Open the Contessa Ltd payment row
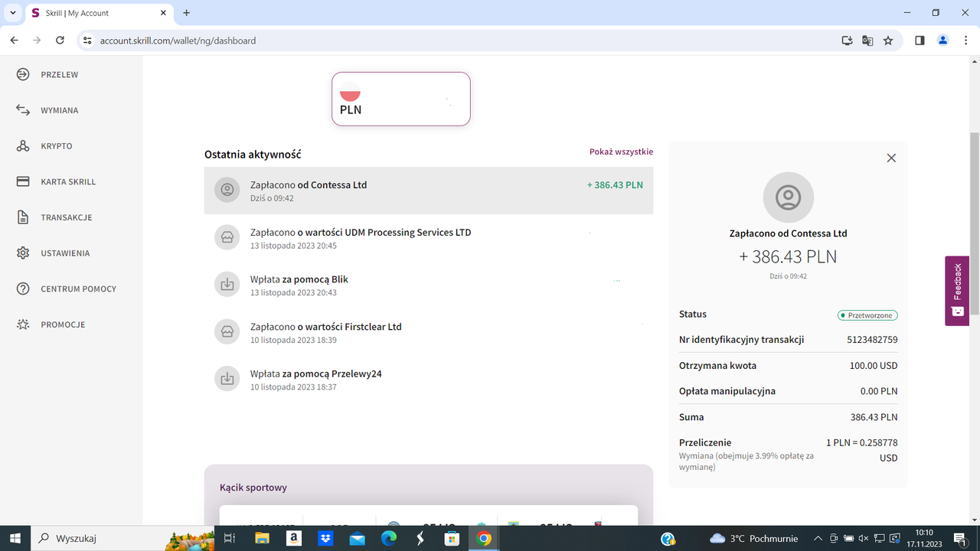 coord(429,191)
